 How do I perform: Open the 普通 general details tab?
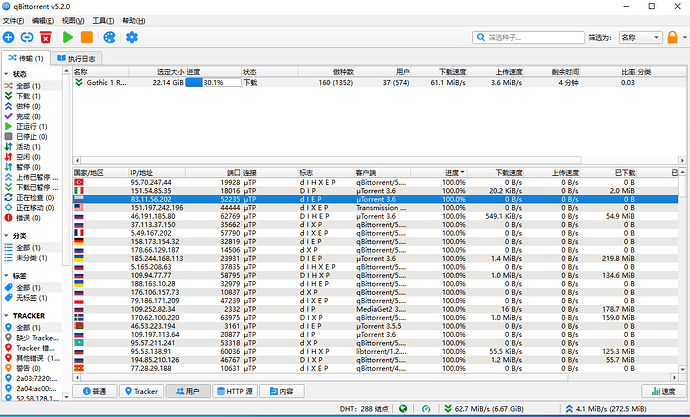pos(95,391)
